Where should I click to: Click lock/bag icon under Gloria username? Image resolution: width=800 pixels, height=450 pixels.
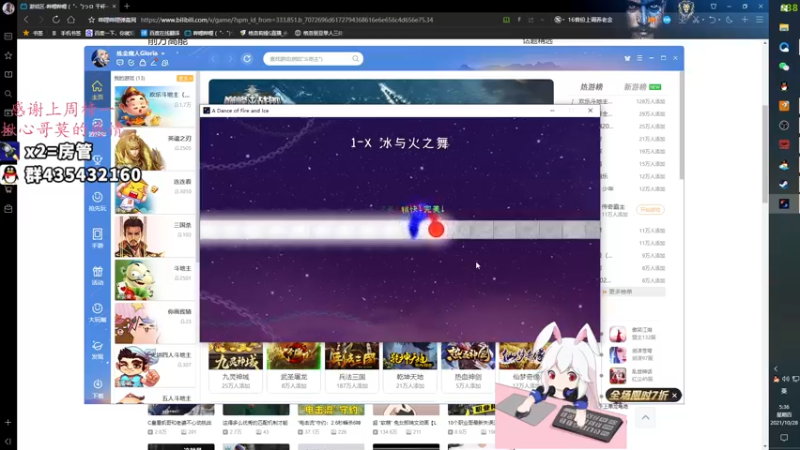click(x=142, y=63)
